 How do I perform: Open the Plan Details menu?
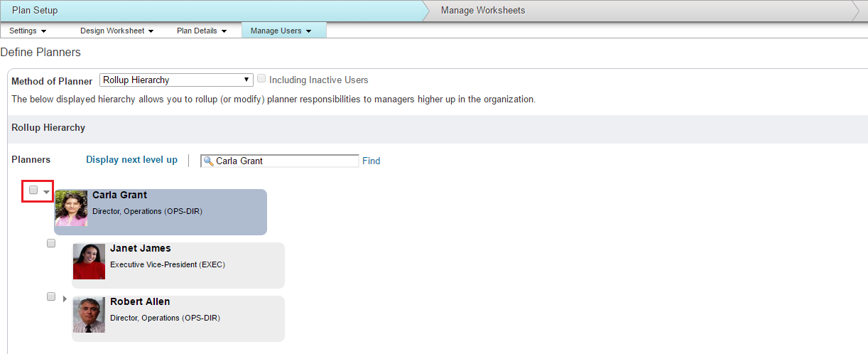[202, 31]
